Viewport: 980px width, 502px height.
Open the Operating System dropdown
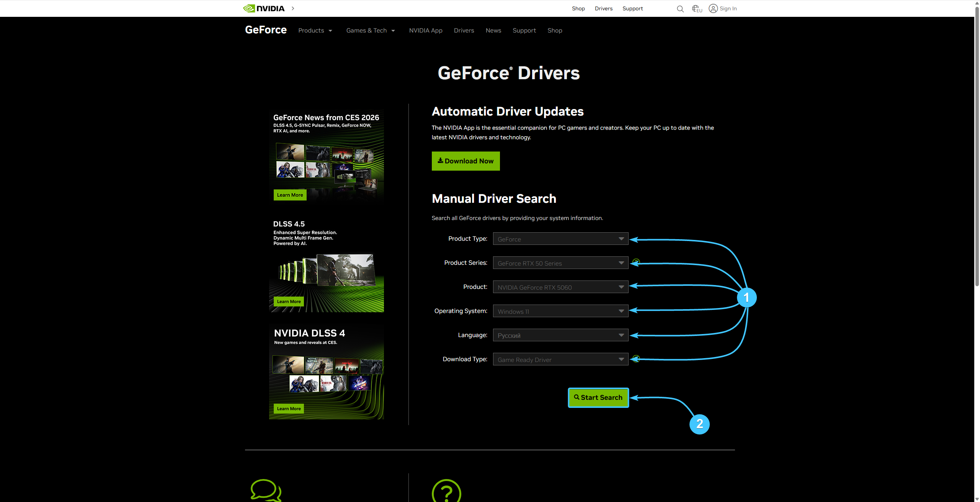pyautogui.click(x=560, y=311)
